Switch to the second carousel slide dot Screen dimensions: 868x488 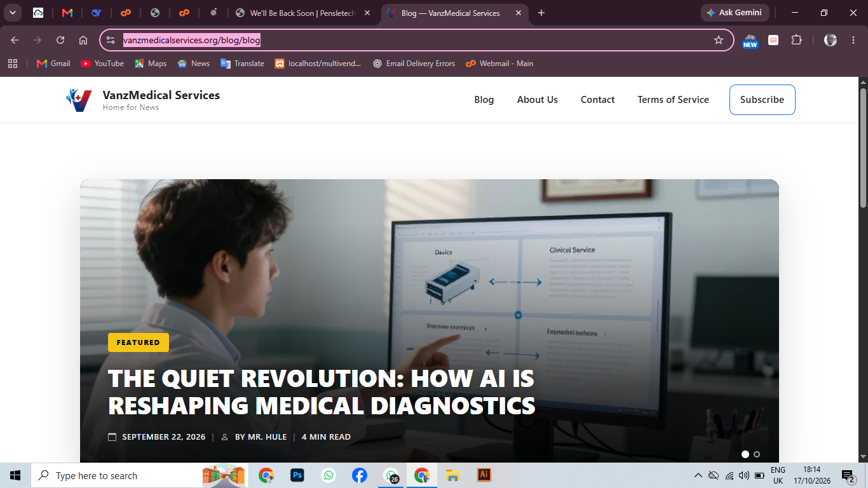757,454
